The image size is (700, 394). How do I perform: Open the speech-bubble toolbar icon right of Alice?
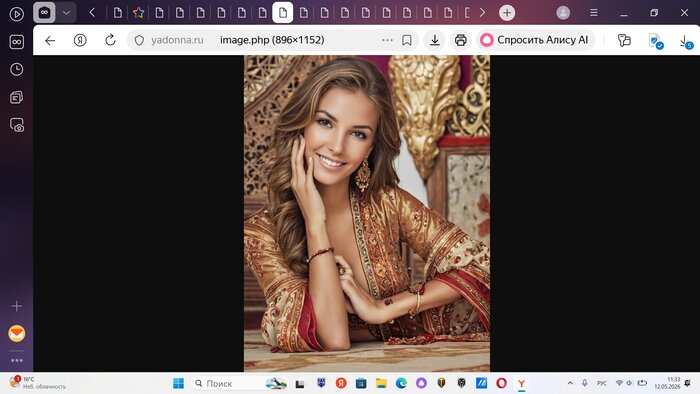click(624, 41)
